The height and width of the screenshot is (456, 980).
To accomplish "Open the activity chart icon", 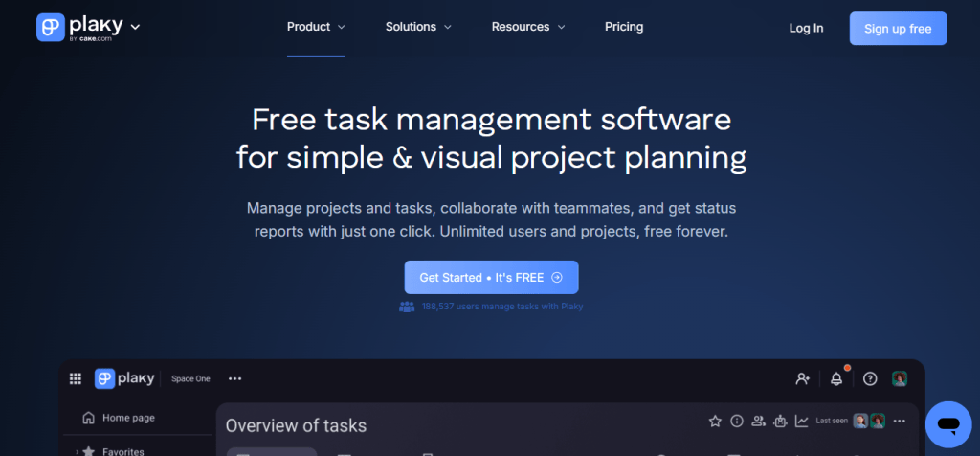I will pos(801,421).
